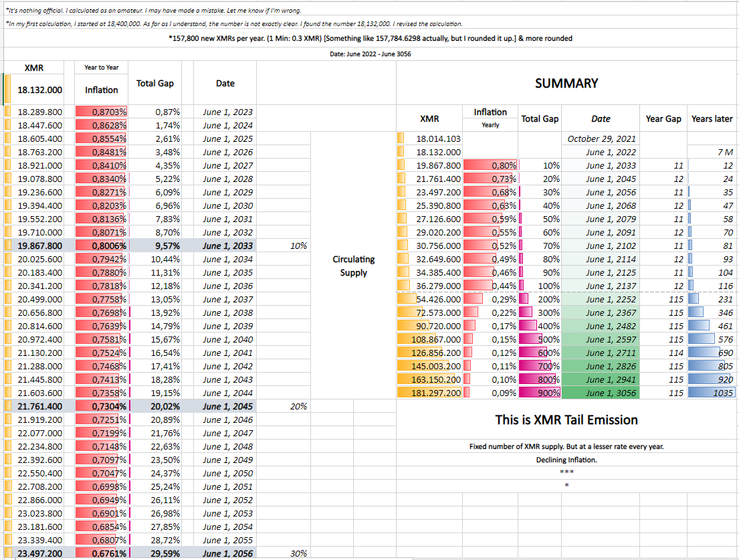Select the 157,800 new XMRs per year note

(371, 38)
